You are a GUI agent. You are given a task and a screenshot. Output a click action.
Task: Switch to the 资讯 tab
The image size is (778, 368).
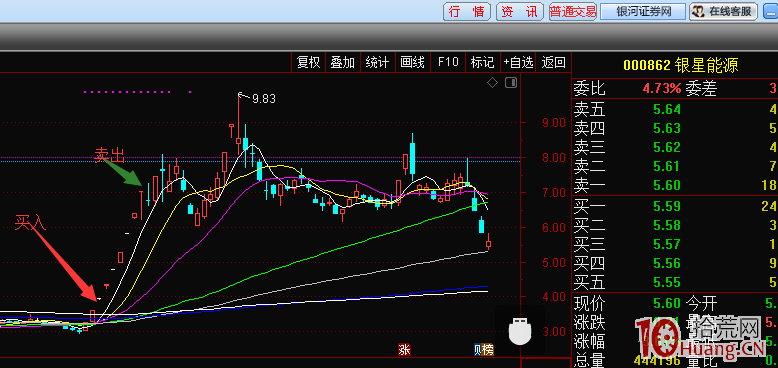click(x=519, y=11)
